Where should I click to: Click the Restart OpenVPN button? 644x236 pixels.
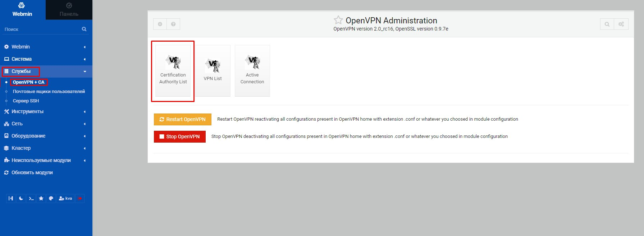coord(182,119)
